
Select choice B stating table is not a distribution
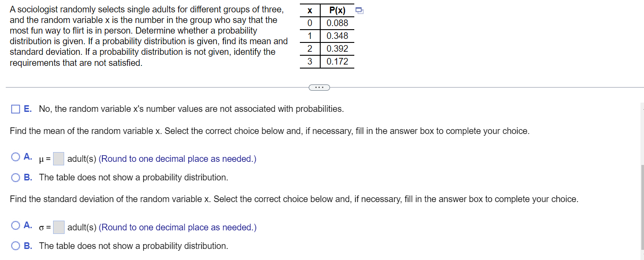[15, 177]
